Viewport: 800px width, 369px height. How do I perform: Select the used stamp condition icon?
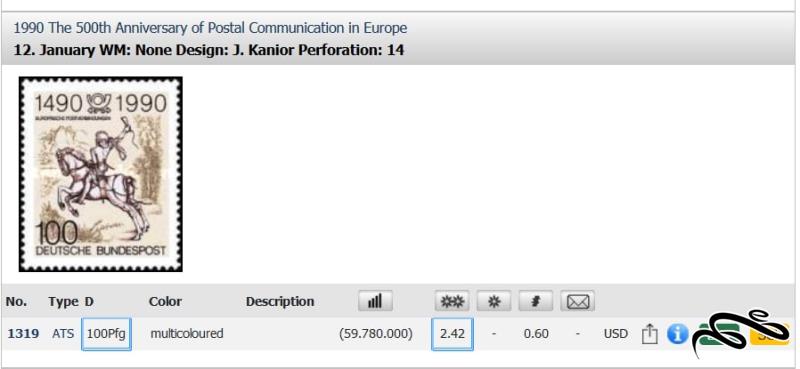536,301
